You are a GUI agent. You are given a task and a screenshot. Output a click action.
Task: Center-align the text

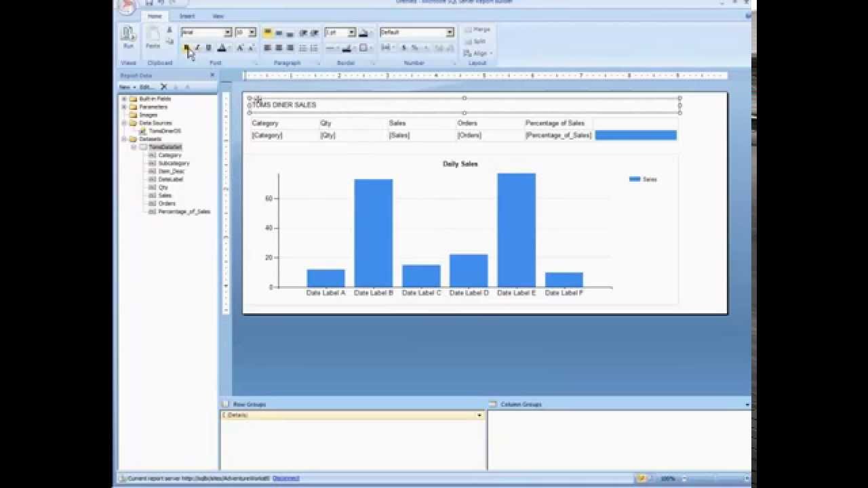click(279, 48)
